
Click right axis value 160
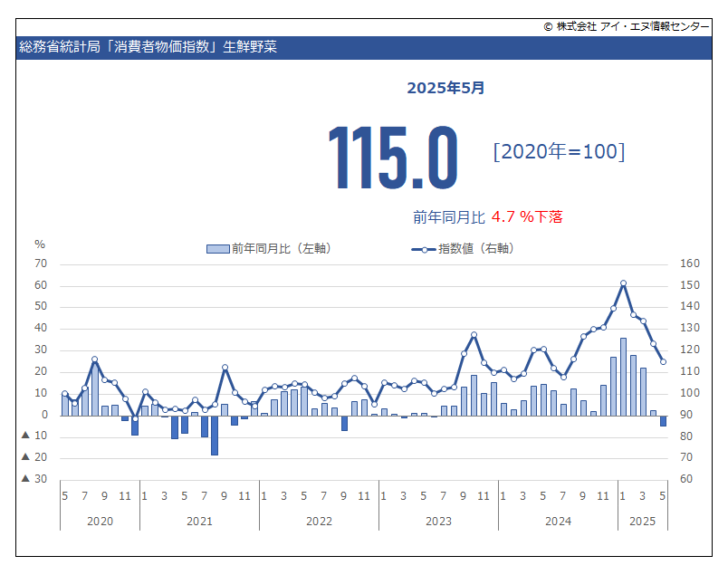690,264
